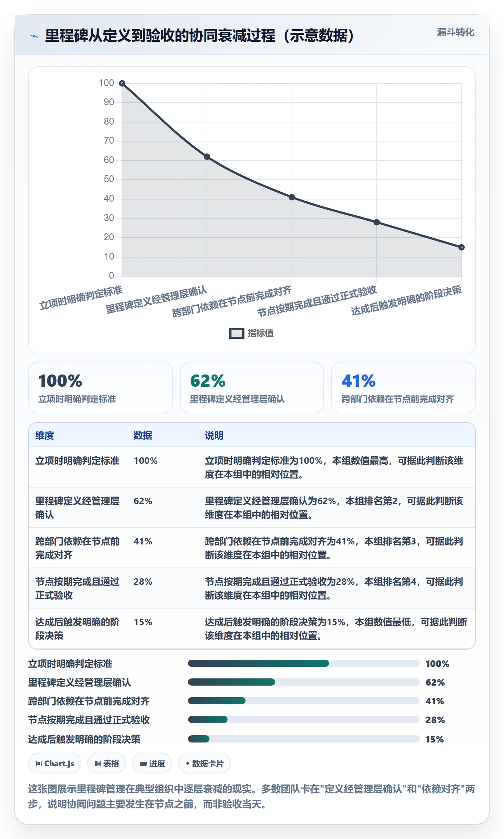Click the 41% label beside the progress bar
Image resolution: width=504 pixels, height=839 pixels.
tap(435, 701)
